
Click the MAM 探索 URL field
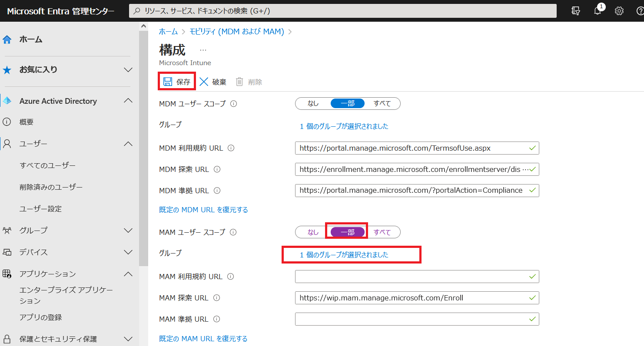417,298
